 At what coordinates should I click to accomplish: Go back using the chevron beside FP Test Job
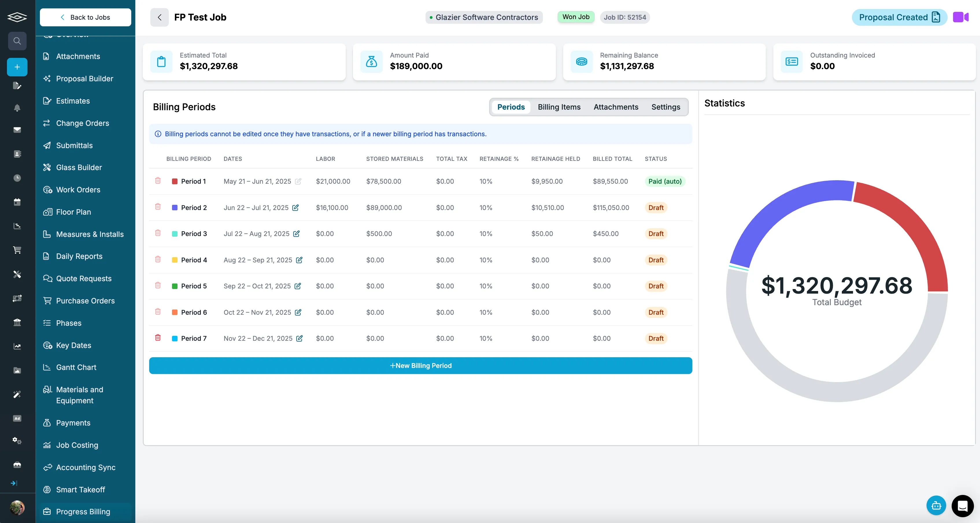tap(159, 17)
